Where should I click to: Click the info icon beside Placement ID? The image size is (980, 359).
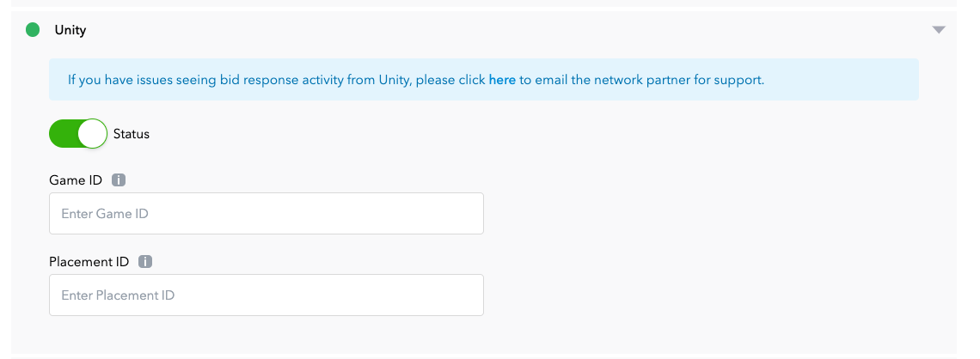tap(145, 262)
